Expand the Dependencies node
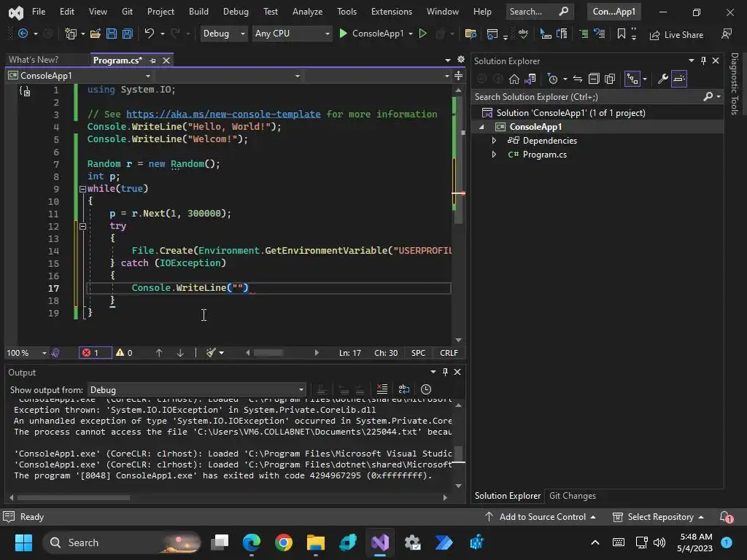 (494, 141)
